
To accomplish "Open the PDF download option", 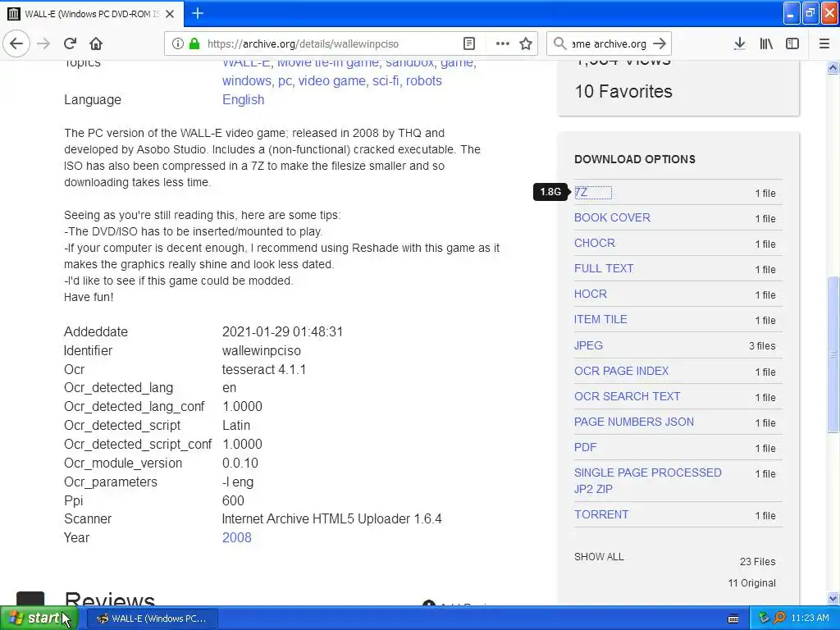I will 586,447.
